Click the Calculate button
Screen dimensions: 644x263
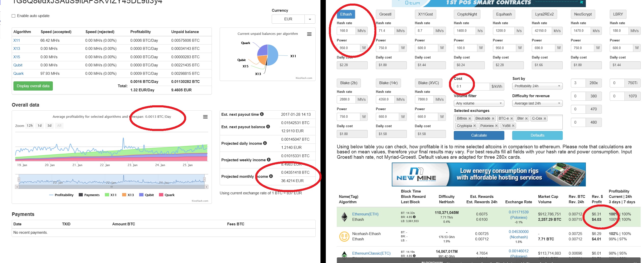[x=479, y=135]
